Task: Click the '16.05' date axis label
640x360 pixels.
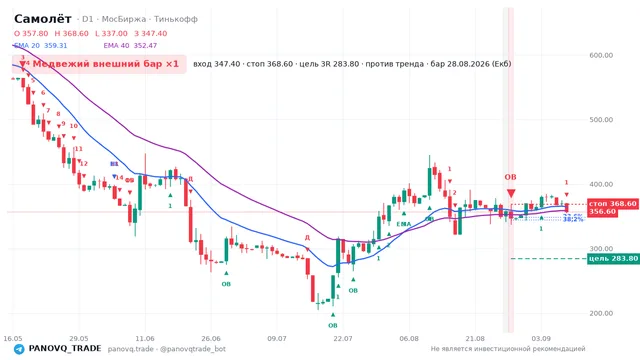Action: coord(13,338)
